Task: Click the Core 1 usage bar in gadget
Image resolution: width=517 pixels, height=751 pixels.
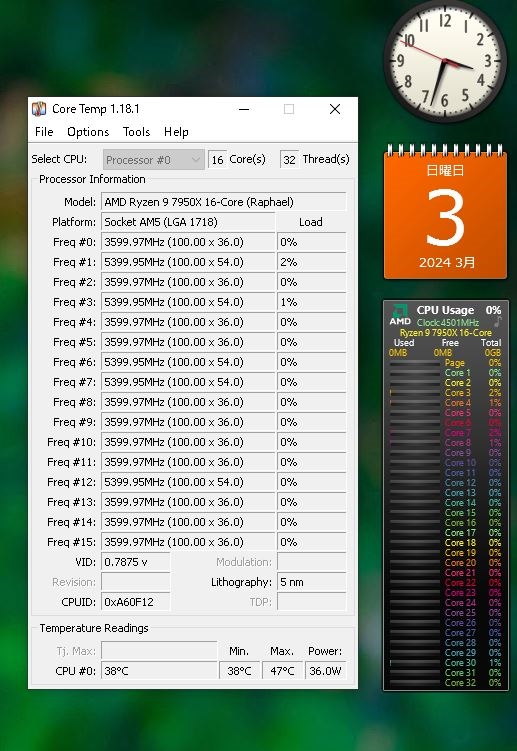Action: tap(415, 373)
